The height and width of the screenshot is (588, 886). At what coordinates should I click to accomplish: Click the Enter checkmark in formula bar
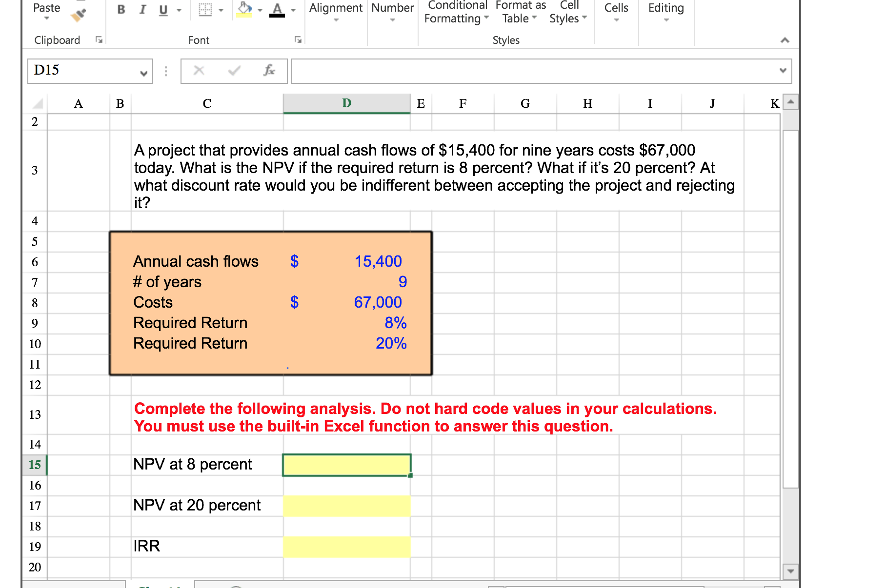click(x=233, y=71)
